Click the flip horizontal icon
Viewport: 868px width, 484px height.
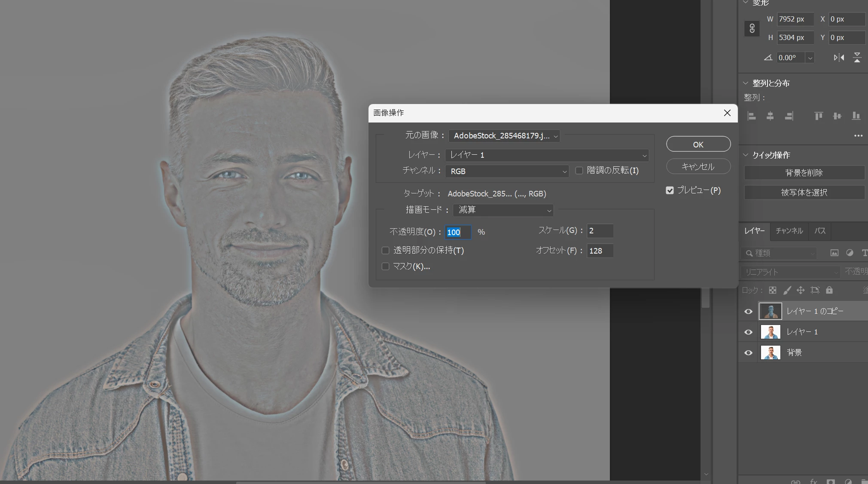pyautogui.click(x=838, y=58)
